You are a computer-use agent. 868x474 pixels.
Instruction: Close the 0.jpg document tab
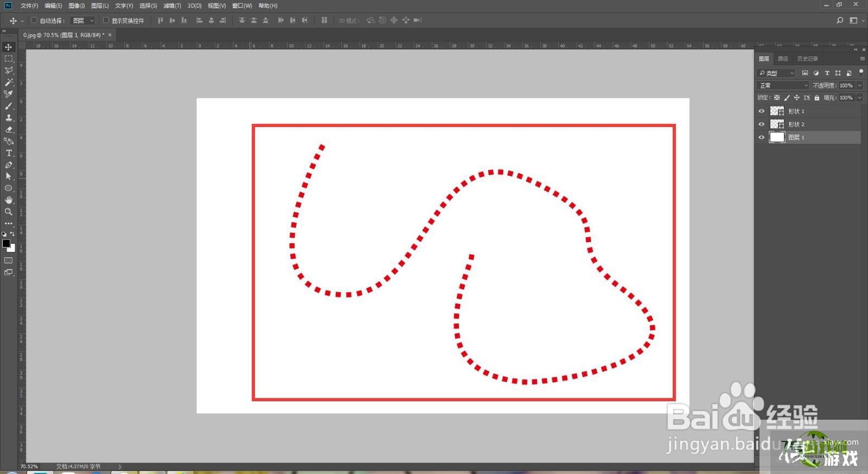(x=110, y=35)
